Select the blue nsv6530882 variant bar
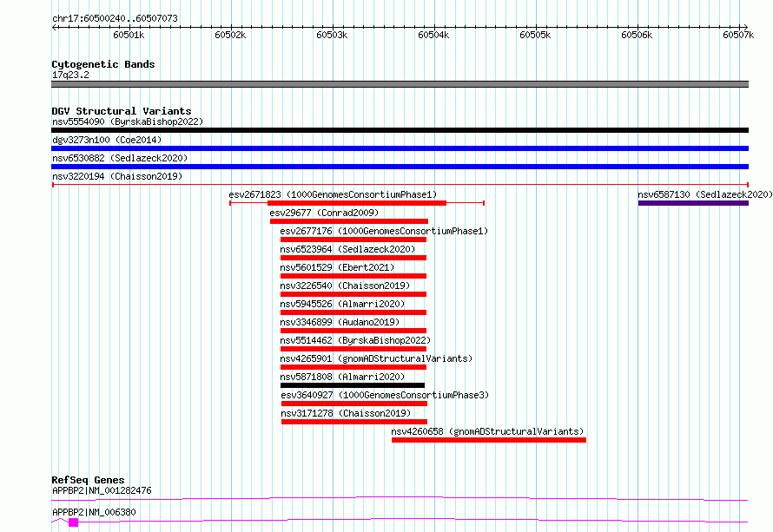The width and height of the screenshot is (773, 532). pyautogui.click(x=400, y=167)
